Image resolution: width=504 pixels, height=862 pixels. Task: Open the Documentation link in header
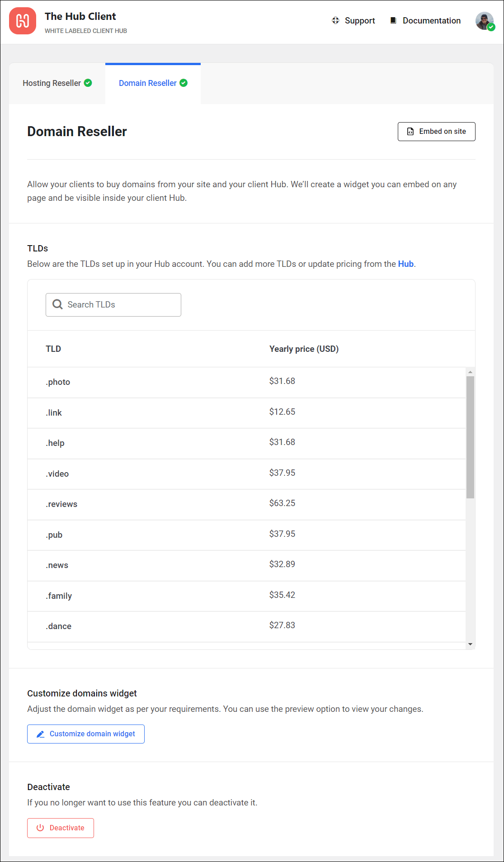pos(431,20)
